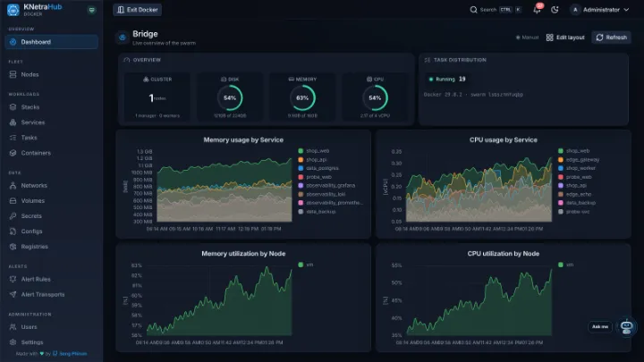Image resolution: width=644 pixels, height=362 pixels.
Task: Click the Volumes icon in the sidebar
Action: pyautogui.click(x=13, y=201)
